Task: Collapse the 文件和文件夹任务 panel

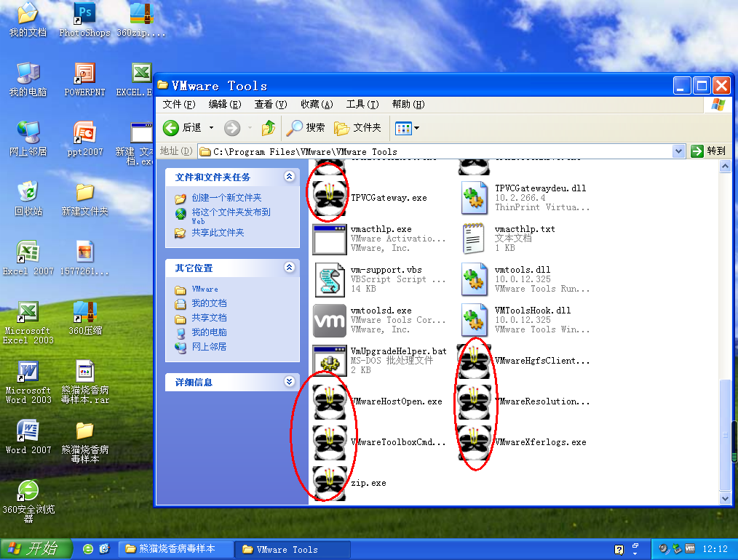Action: (290, 177)
